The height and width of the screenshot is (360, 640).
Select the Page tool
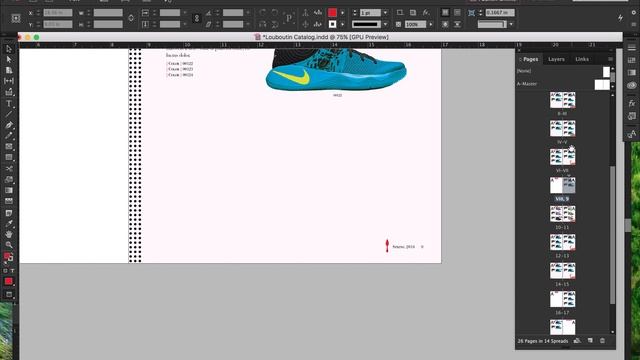[9, 70]
